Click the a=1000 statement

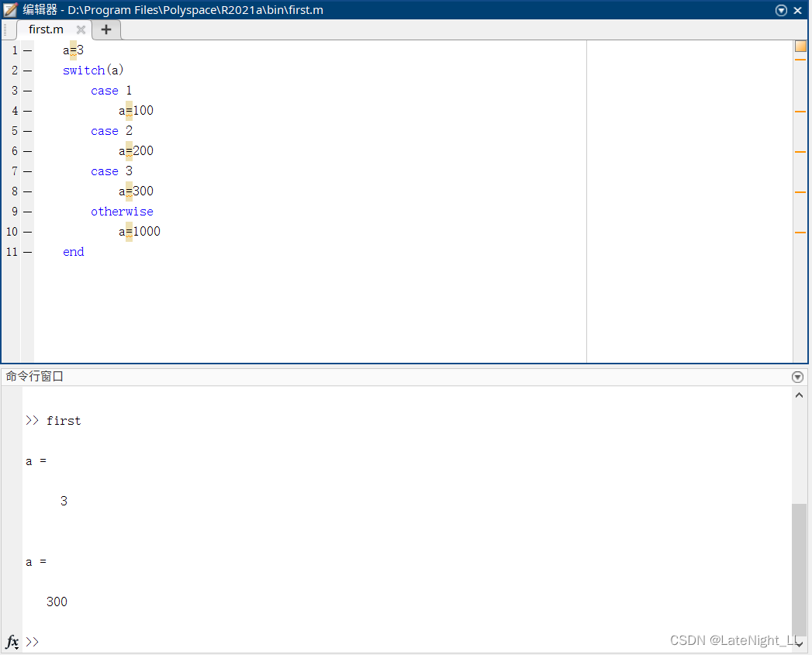pyautogui.click(x=140, y=232)
